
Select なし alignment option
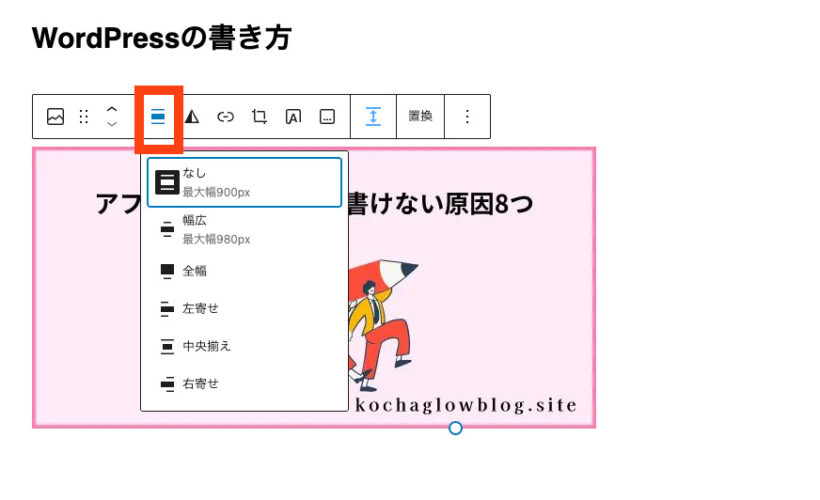coord(244,183)
